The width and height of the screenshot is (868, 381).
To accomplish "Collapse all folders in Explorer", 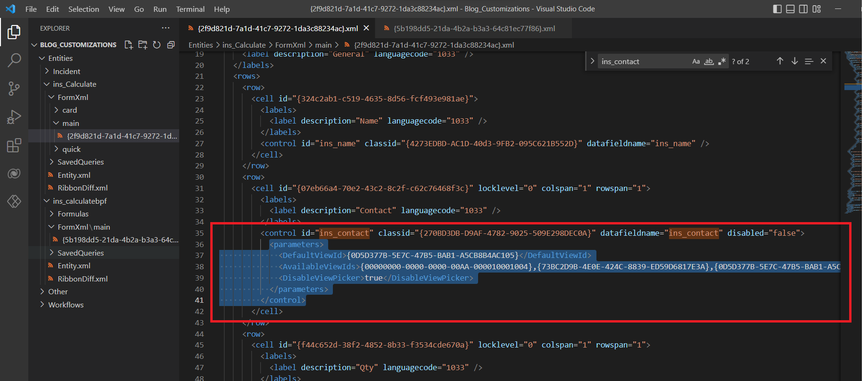I will point(171,45).
